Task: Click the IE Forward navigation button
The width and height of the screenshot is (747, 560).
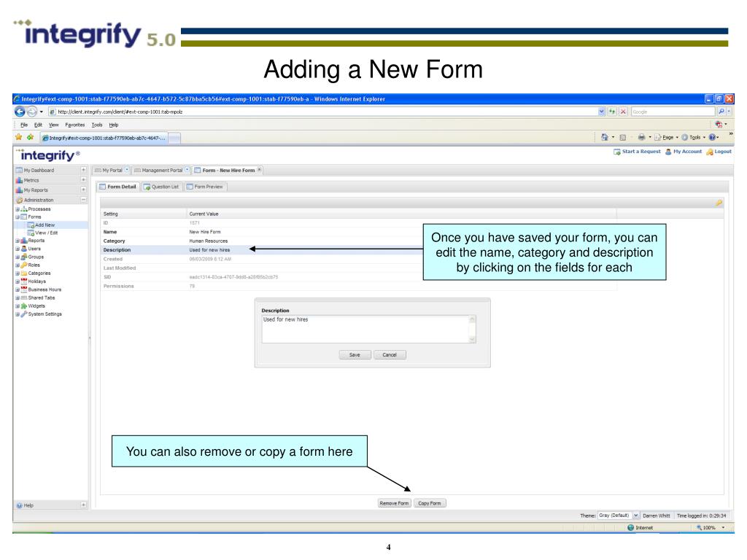Action: [x=32, y=112]
